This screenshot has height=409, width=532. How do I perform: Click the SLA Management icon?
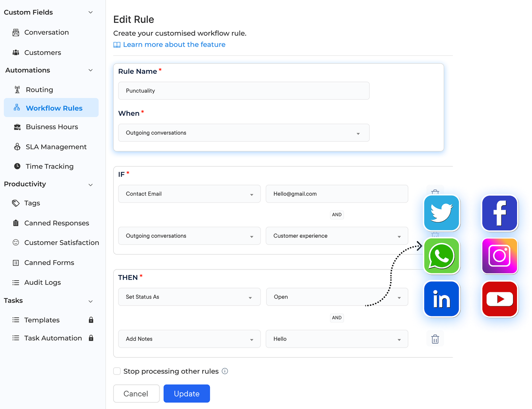pos(17,147)
